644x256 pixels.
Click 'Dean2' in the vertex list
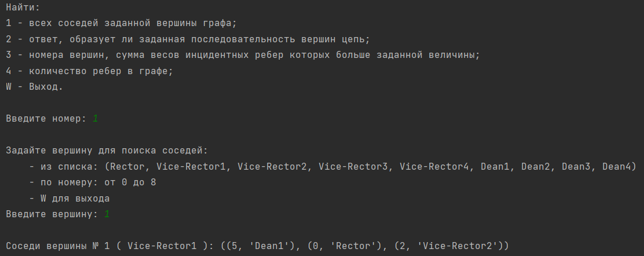coord(535,166)
